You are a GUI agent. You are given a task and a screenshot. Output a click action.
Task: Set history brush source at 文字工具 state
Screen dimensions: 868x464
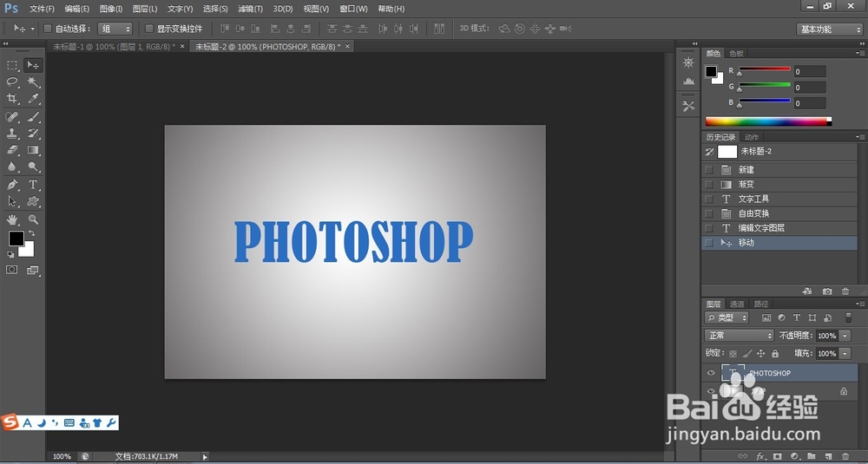click(x=708, y=199)
